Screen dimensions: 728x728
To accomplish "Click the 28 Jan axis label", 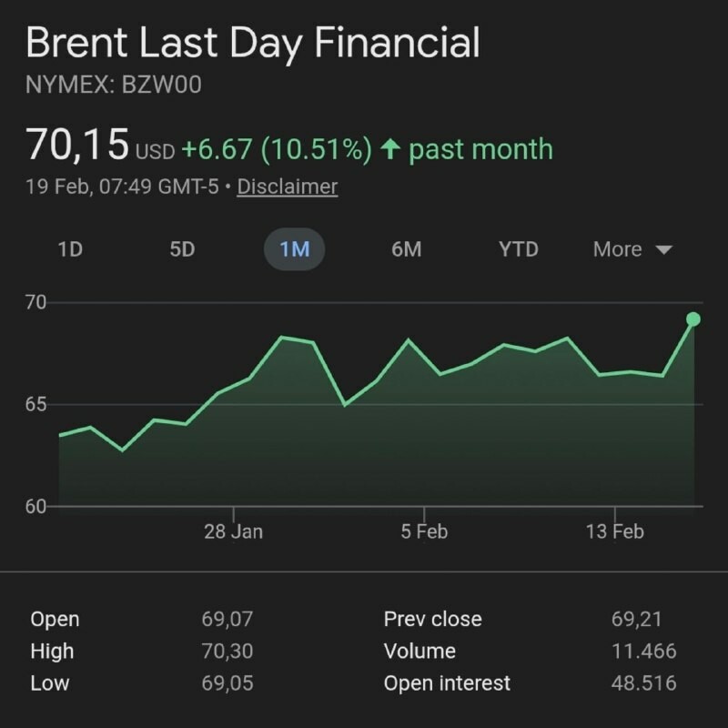I will (233, 531).
